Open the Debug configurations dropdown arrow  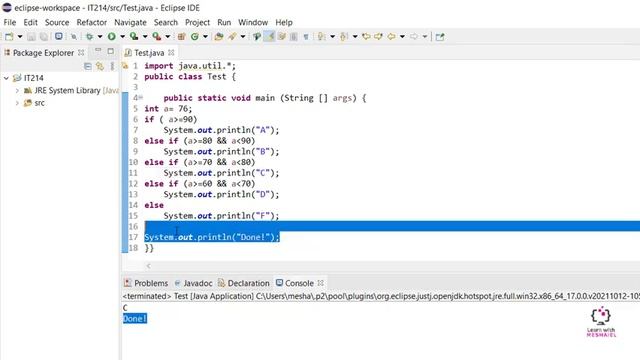(100, 37)
